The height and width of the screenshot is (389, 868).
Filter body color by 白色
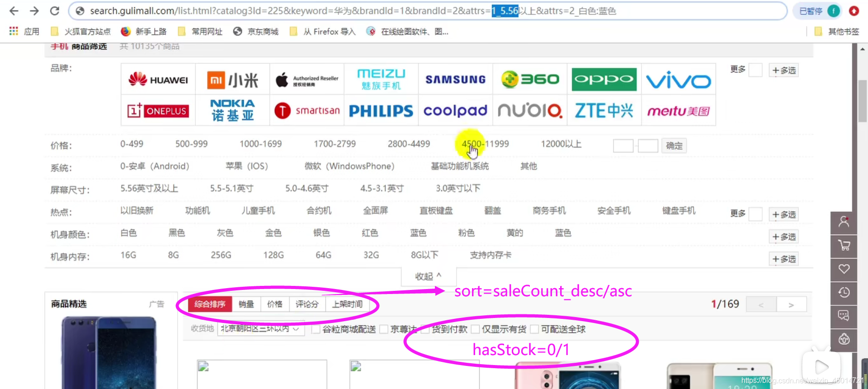tap(128, 232)
